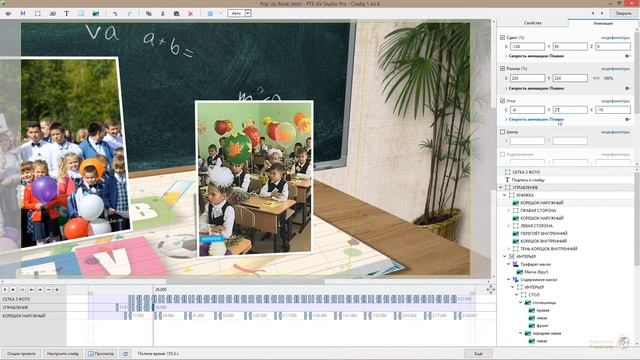Click the Cut icon in toolbar

pos(162,13)
